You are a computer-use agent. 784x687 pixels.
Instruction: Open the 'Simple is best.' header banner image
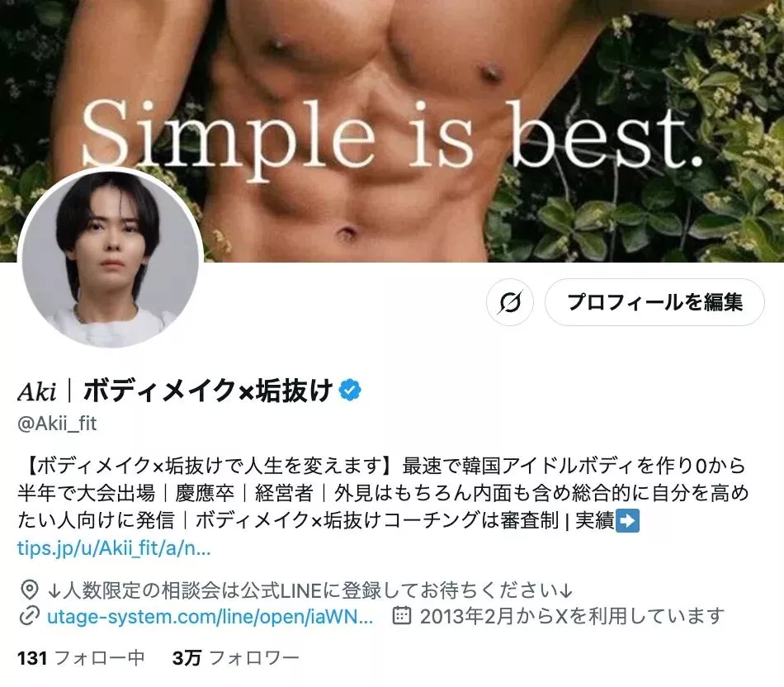[392, 130]
